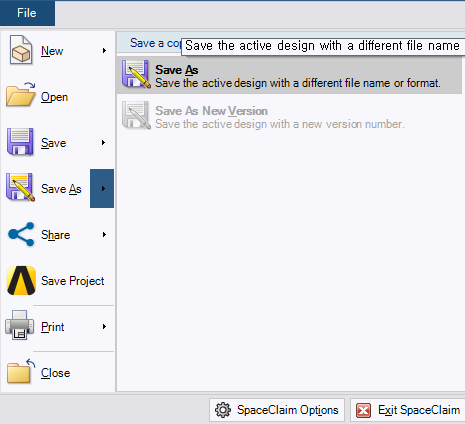Screen dimensions: 465x424
Task: Choose the Close menu entry
Action: 55,373
